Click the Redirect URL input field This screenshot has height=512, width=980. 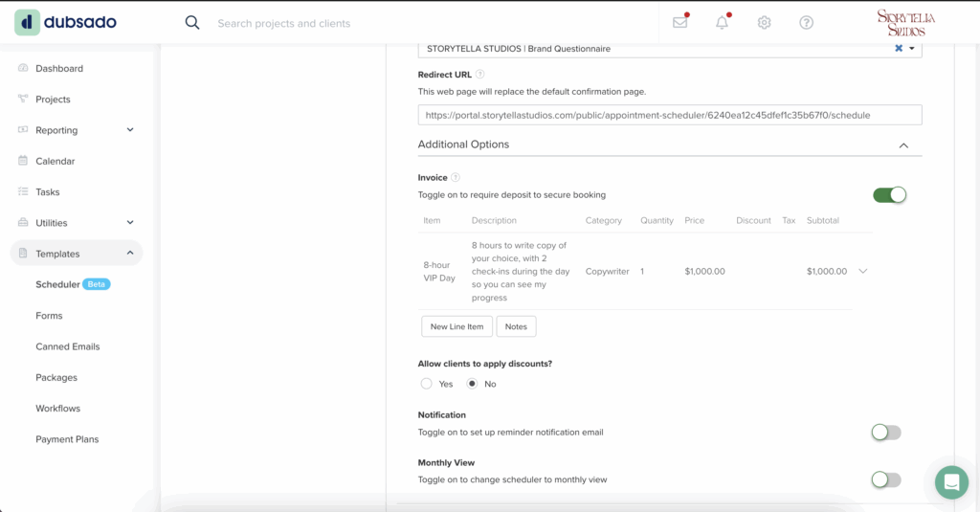pyautogui.click(x=669, y=115)
